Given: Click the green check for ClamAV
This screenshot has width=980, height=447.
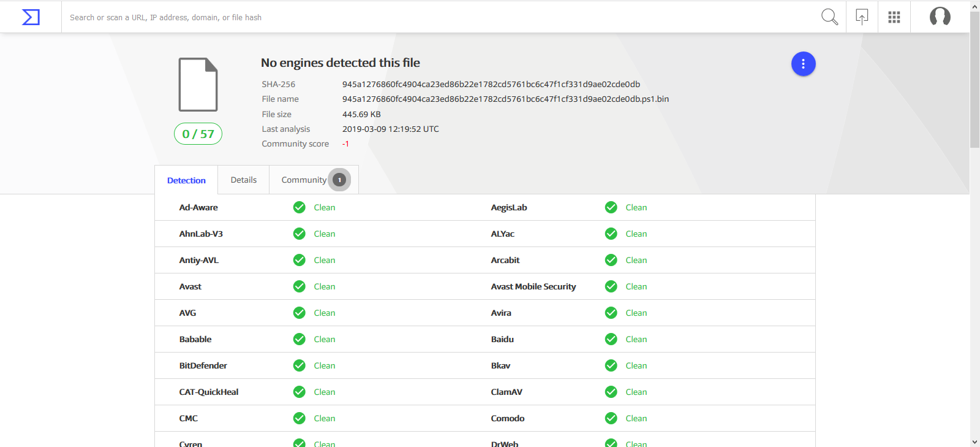Looking at the screenshot, I should [x=611, y=392].
